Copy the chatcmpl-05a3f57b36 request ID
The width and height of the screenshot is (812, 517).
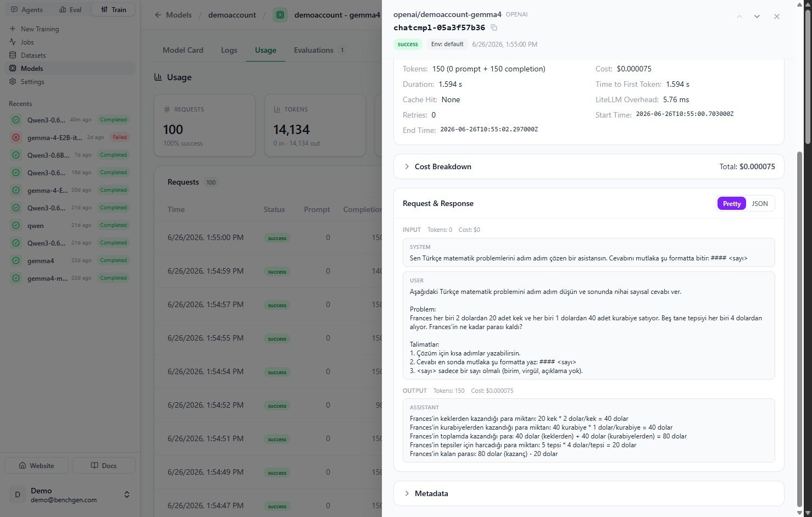pos(494,27)
